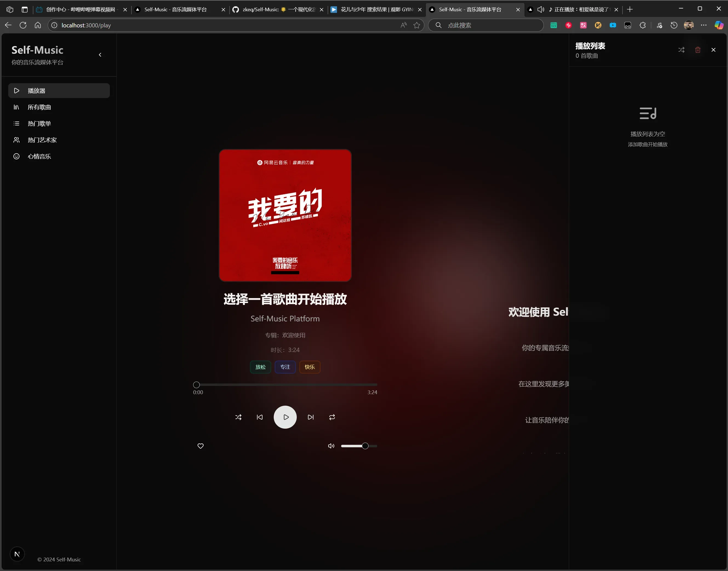This screenshot has width=728, height=571.
Task: Open 心情音乐 from the sidebar
Action: coord(39,157)
